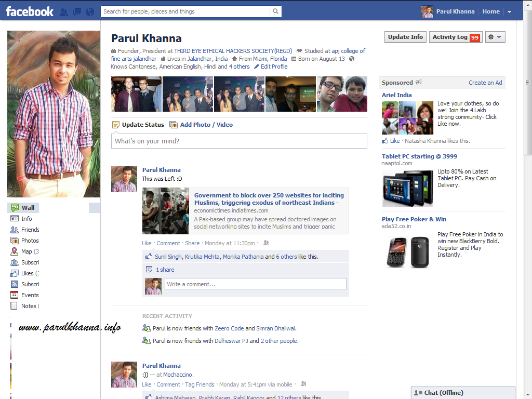Open the Government to block websites article
This screenshot has width=532, height=399.
pos(269,199)
